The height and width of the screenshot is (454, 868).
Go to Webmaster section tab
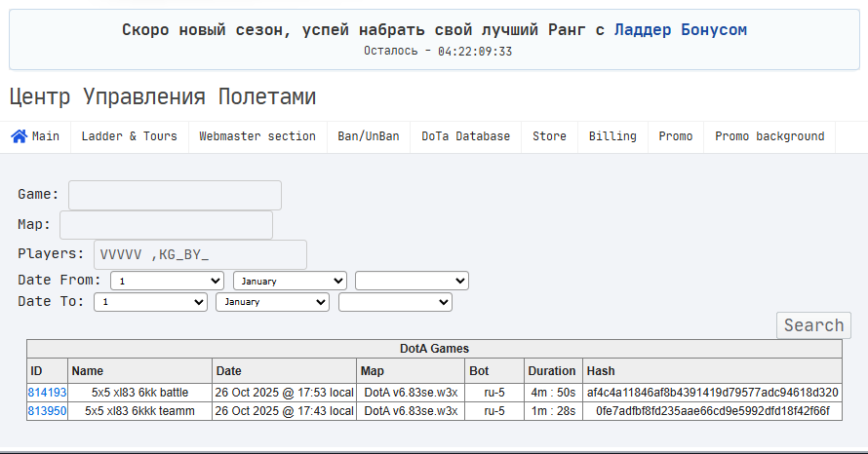(x=257, y=136)
